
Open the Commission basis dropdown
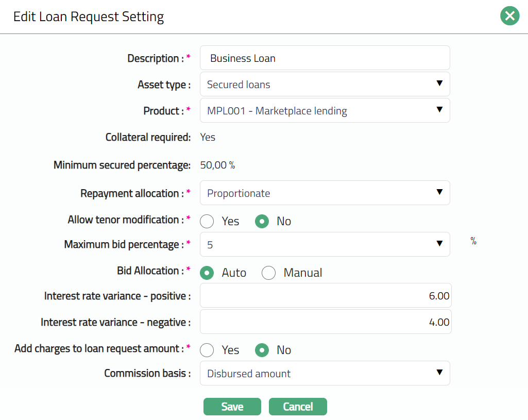pyautogui.click(x=325, y=374)
